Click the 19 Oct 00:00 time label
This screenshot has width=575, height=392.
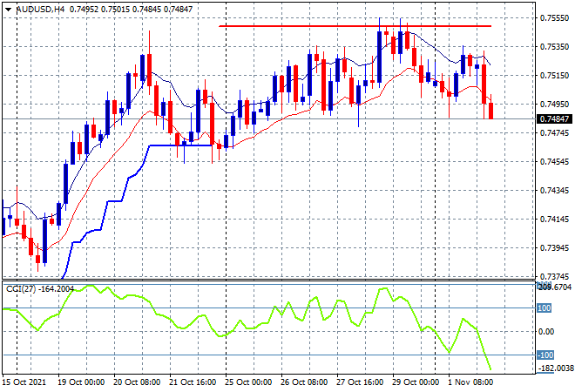(x=81, y=382)
